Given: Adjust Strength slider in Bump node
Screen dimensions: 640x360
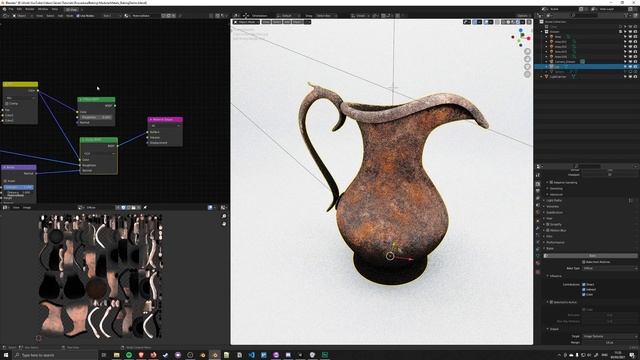Looking at the screenshot, I should [19, 187].
